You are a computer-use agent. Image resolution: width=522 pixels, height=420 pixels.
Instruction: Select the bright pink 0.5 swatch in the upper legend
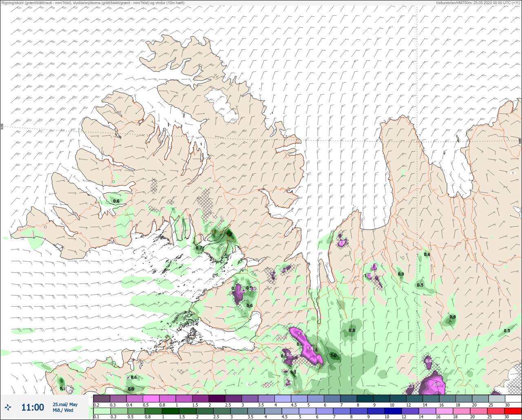pos(151,398)
